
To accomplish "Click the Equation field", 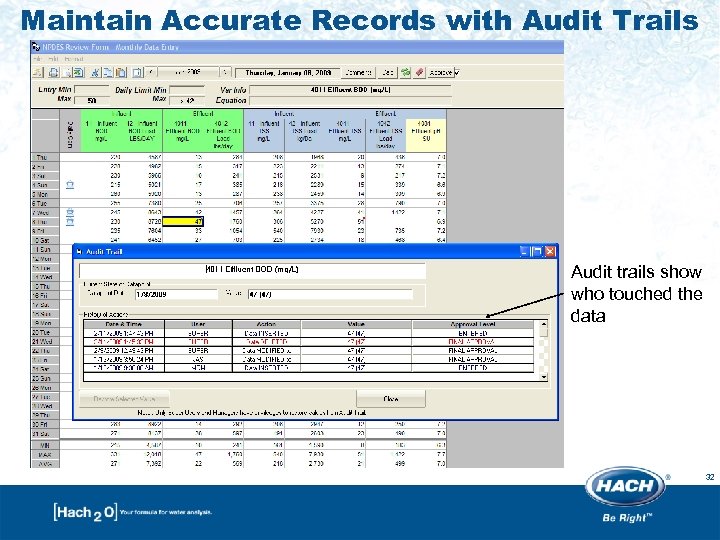I will pos(350,100).
